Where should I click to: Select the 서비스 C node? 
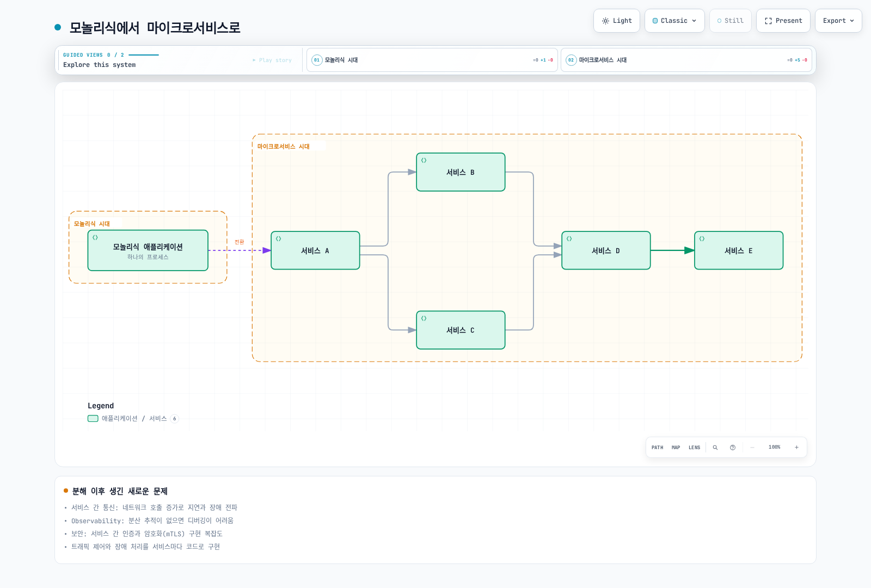point(461,330)
